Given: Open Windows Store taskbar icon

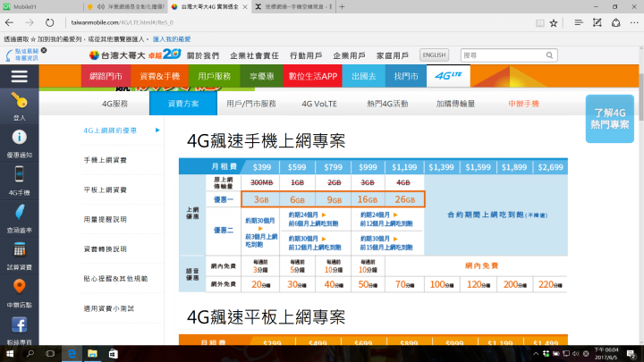Looking at the screenshot, I should (x=113, y=353).
